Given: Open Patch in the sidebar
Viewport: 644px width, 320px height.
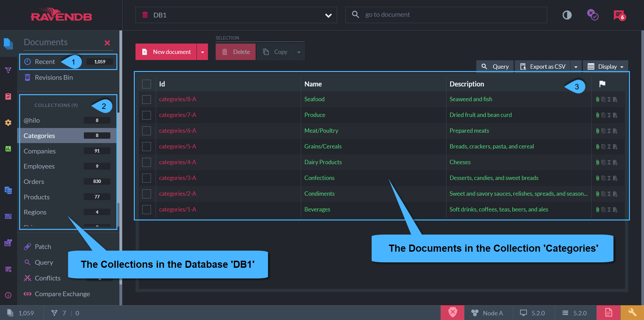Looking at the screenshot, I should (x=43, y=247).
